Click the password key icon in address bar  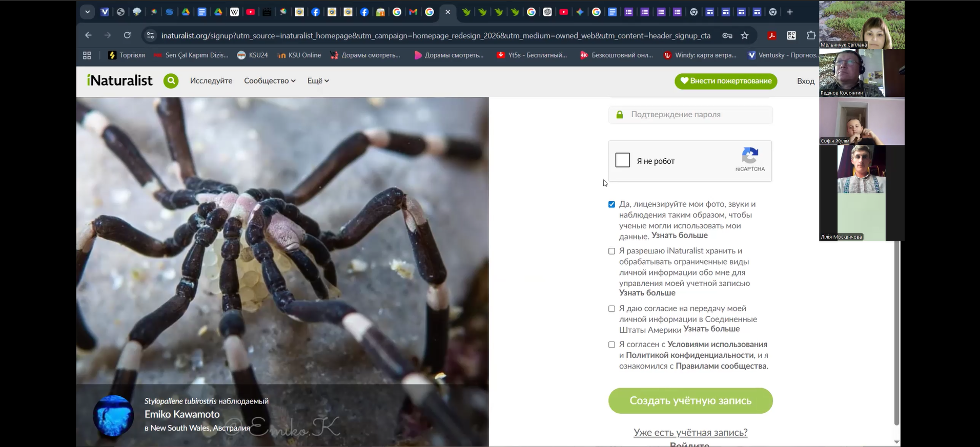tap(727, 35)
